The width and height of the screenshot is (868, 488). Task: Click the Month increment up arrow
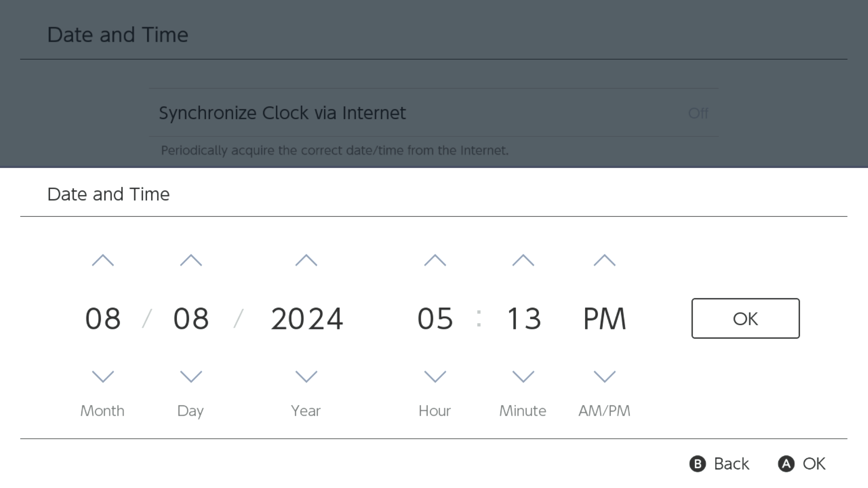pos(103,260)
